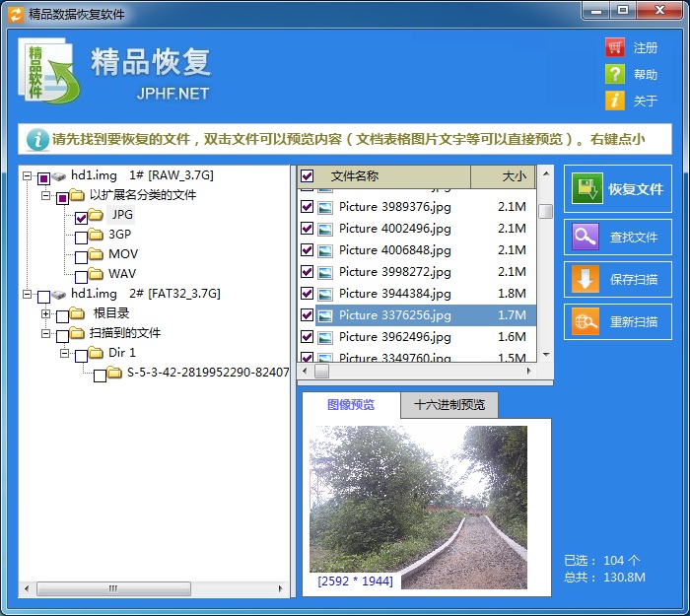Click the red shopping cart register icon

tap(615, 47)
